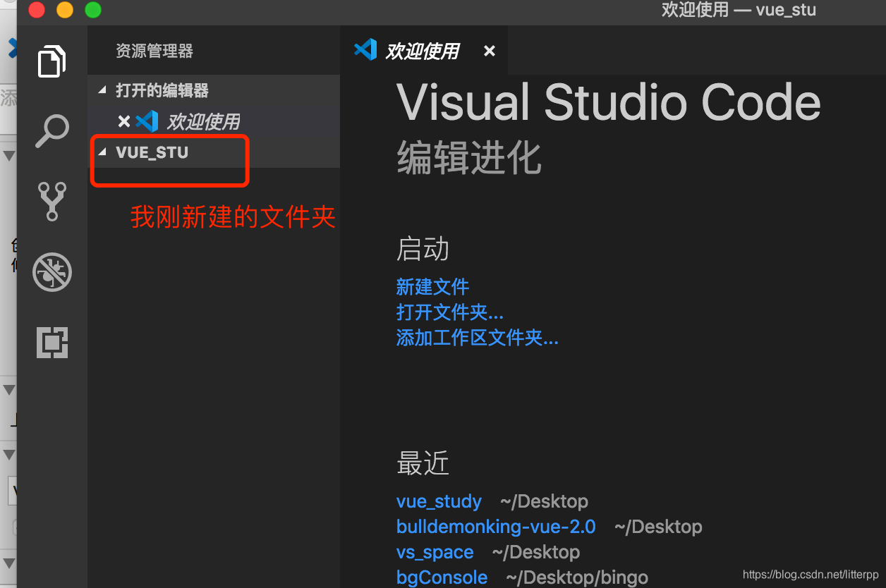Click the VS Code logo on 欢迎使用 tab
This screenshot has width=886, height=588.
click(x=365, y=49)
